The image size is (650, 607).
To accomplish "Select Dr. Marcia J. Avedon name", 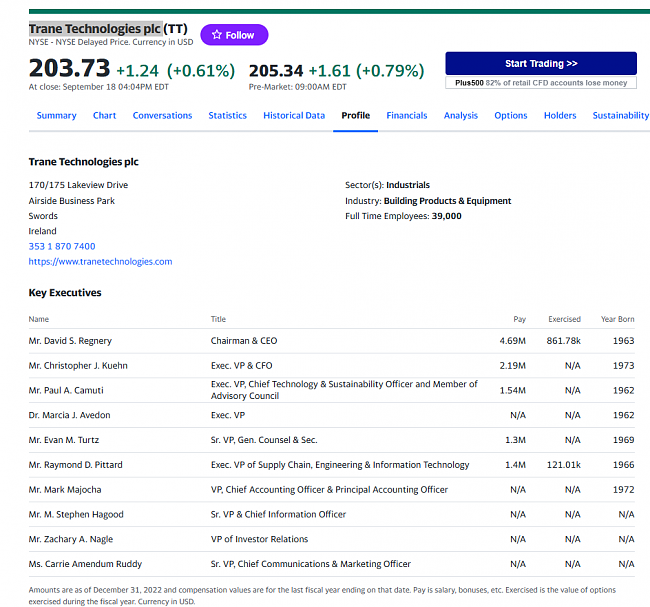I will tap(69, 415).
